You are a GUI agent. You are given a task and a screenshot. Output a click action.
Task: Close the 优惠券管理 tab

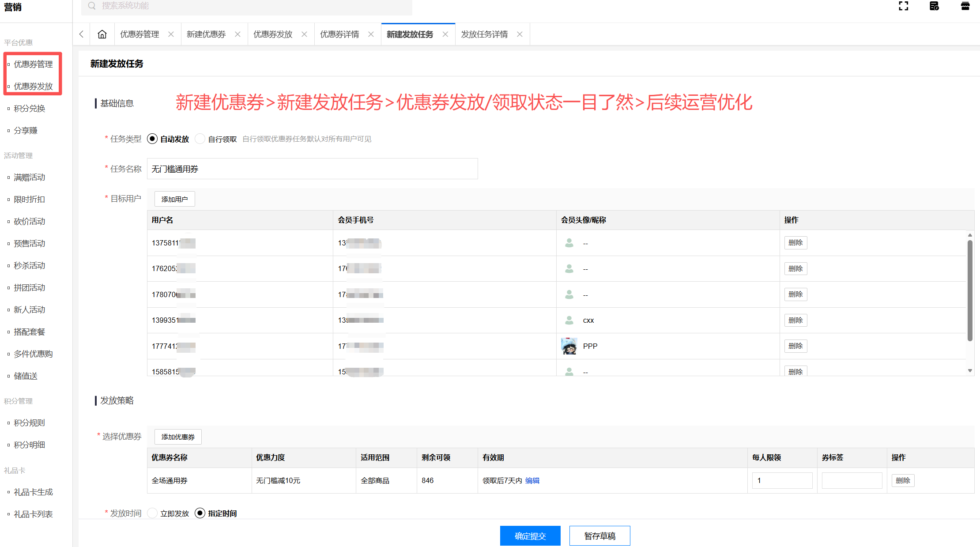[171, 34]
